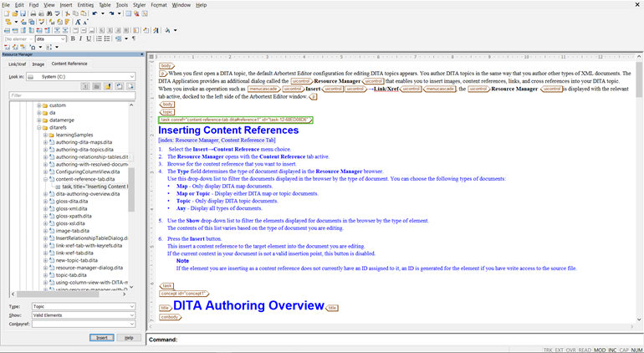Click the paint bucket shading icon

click(167, 30)
